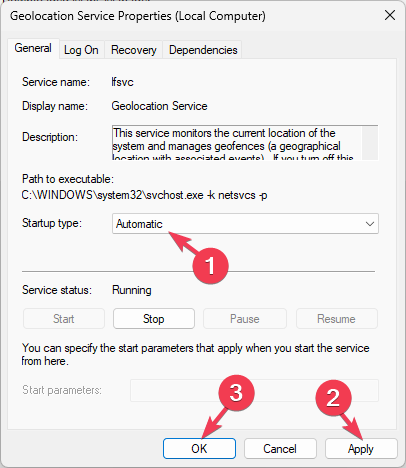Click the Resume service button
This screenshot has height=468, width=406.
click(336, 319)
